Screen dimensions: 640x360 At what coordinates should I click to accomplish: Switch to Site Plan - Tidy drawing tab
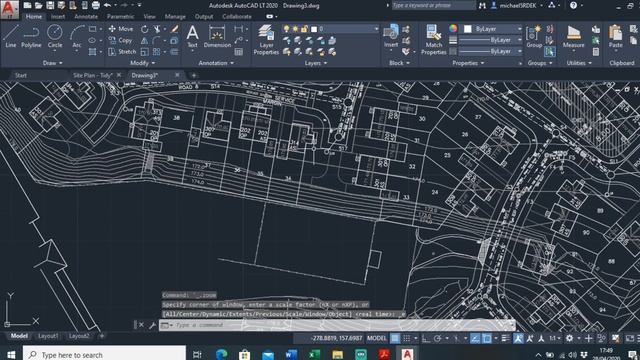[x=93, y=76]
